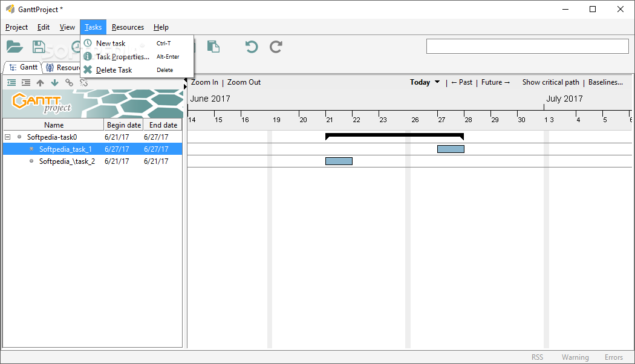Click into the toolbar search field
This screenshot has width=635, height=364.
tap(527, 46)
